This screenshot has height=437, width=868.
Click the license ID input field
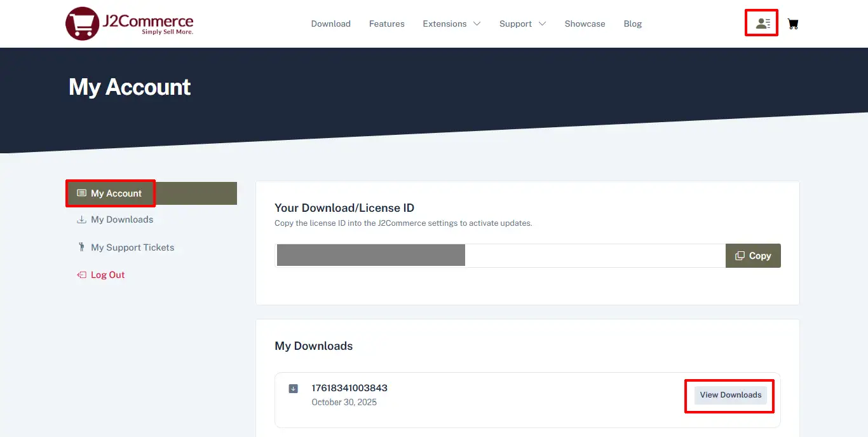point(500,256)
